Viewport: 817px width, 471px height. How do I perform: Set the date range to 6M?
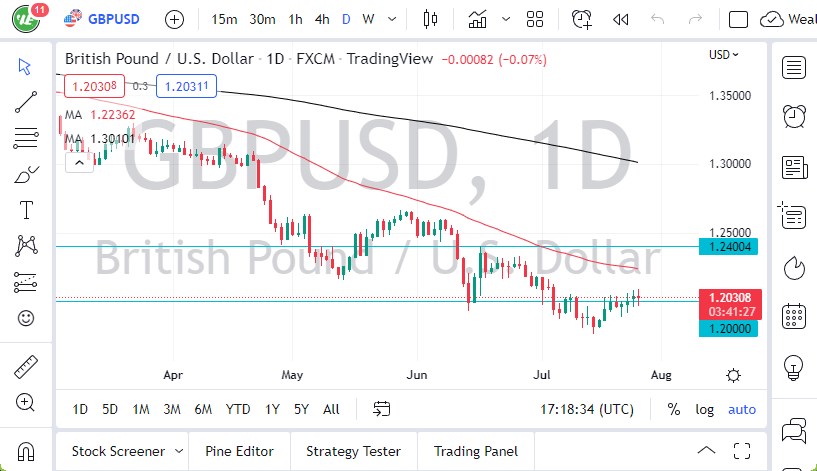tap(203, 409)
